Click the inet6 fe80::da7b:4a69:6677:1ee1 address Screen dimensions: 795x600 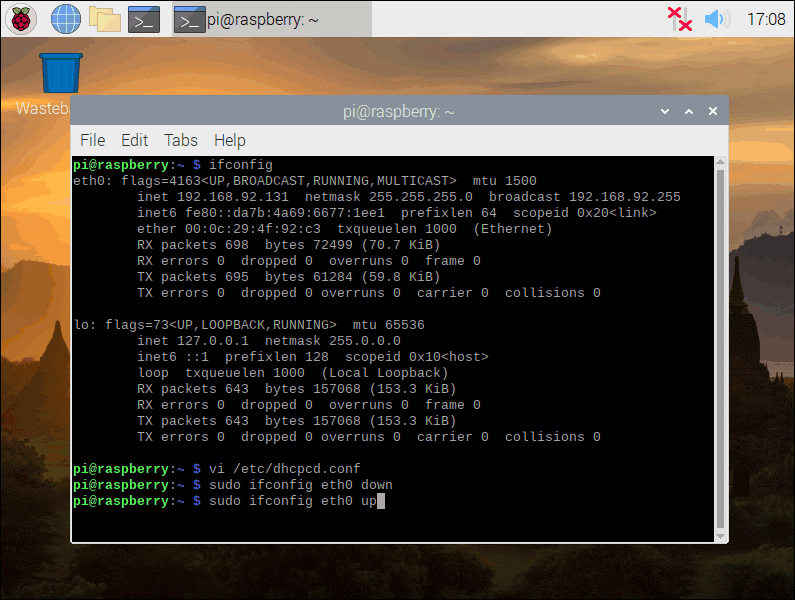point(285,213)
